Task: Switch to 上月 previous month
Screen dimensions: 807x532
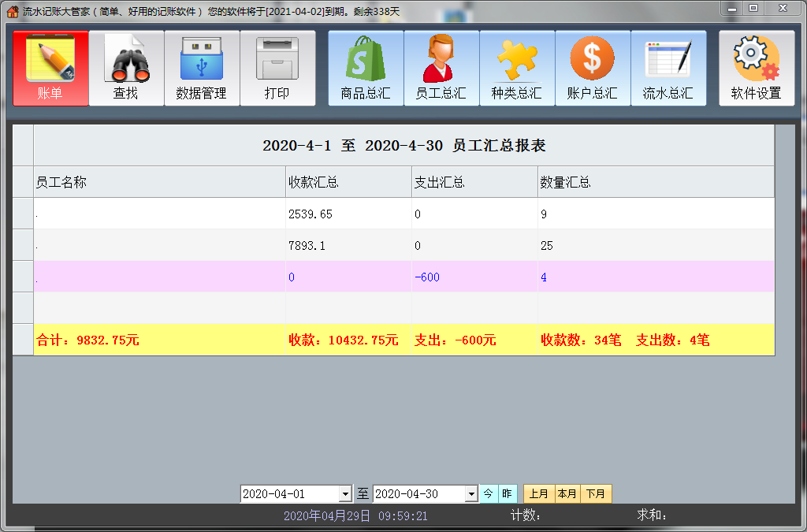Action: click(x=539, y=494)
